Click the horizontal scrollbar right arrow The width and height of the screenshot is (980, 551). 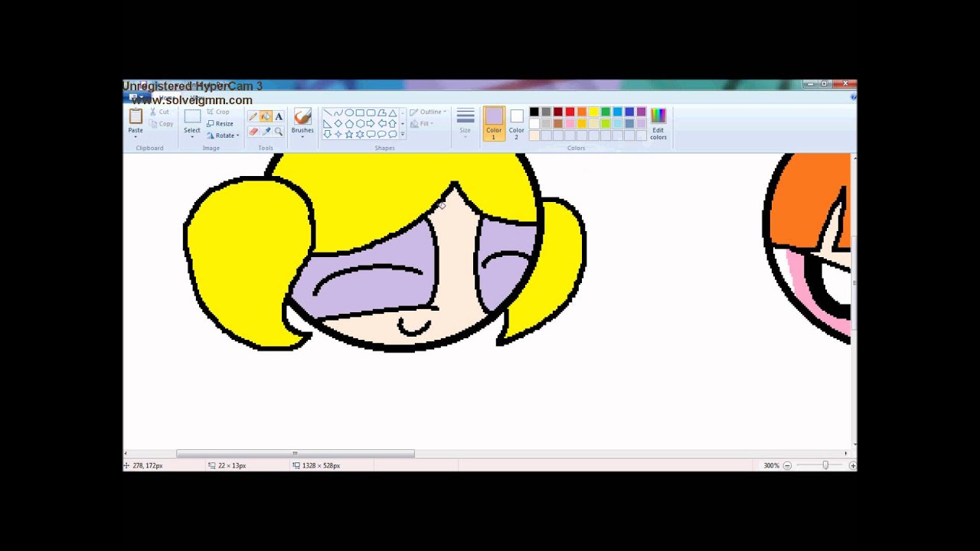846,454
